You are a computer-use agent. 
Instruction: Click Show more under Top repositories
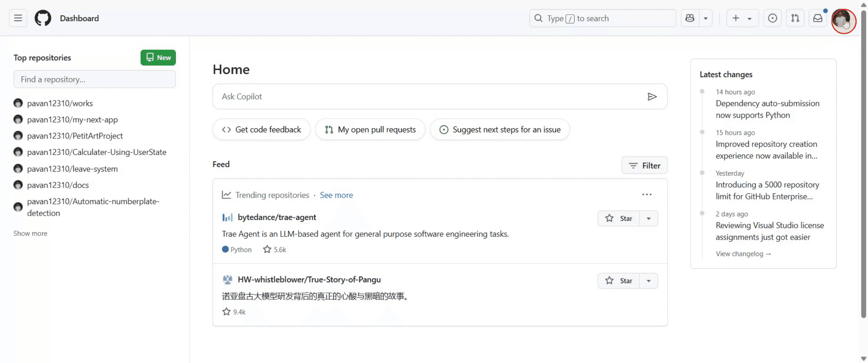31,233
